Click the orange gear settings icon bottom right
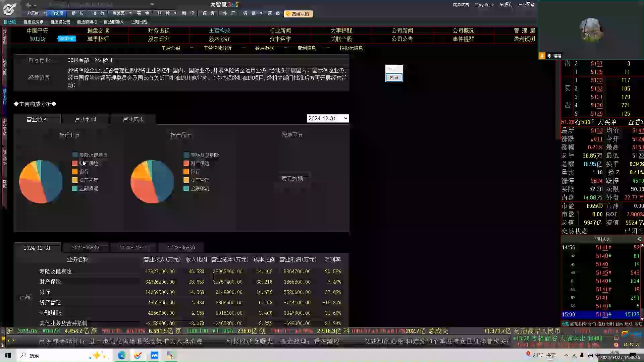Viewport: 644px width, 362px height. [616, 345]
